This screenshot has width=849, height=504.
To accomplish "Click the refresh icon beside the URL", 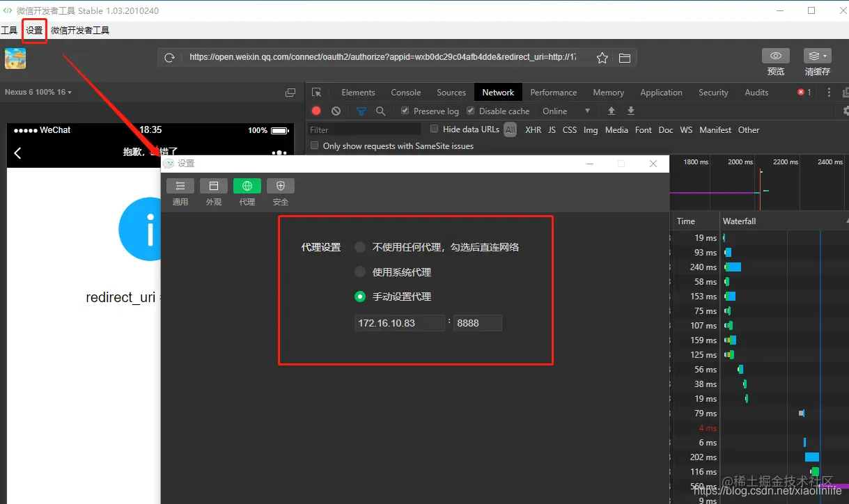I will coord(169,58).
